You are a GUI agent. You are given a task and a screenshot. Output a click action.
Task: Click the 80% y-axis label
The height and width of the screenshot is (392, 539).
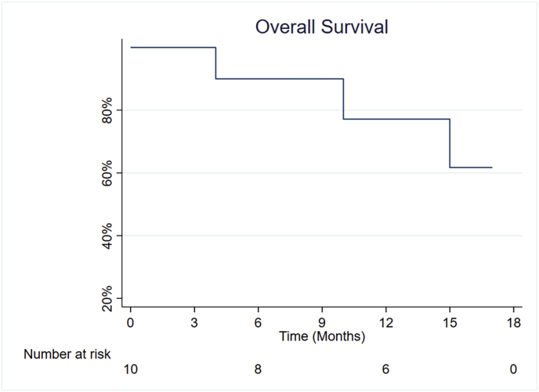107,110
